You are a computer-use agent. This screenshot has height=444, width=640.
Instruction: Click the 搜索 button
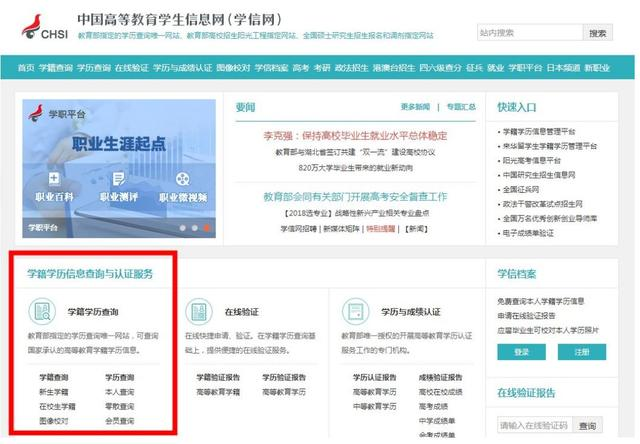click(x=598, y=33)
